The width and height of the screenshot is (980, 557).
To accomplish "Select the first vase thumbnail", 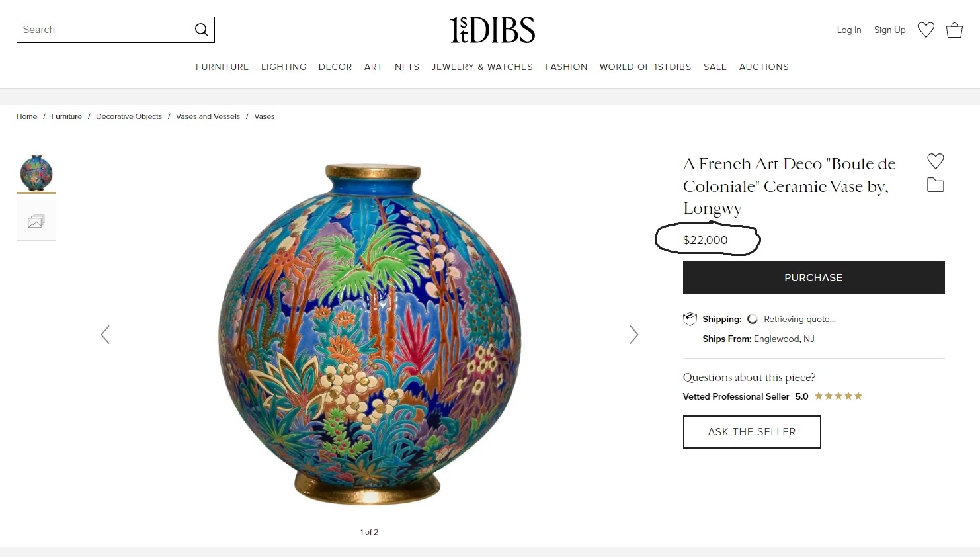I will pos(36,173).
